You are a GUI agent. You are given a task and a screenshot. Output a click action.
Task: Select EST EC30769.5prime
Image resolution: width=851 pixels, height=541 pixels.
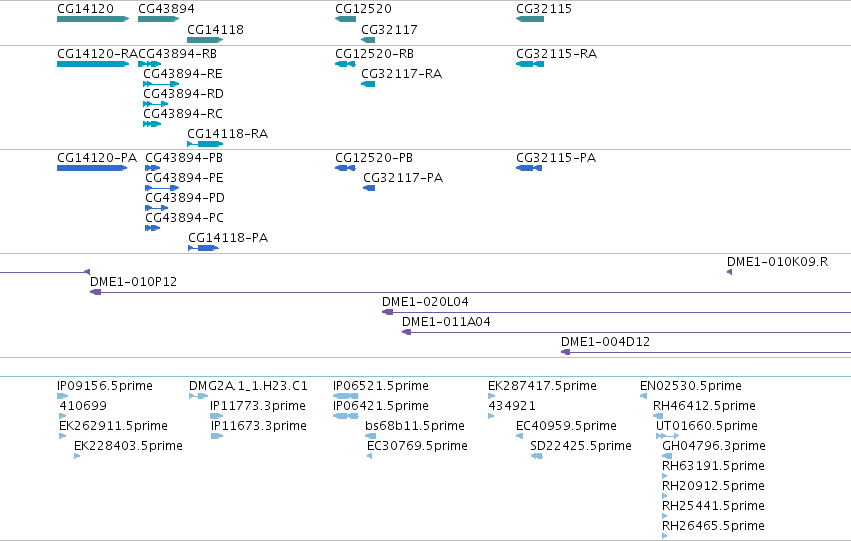370,456
